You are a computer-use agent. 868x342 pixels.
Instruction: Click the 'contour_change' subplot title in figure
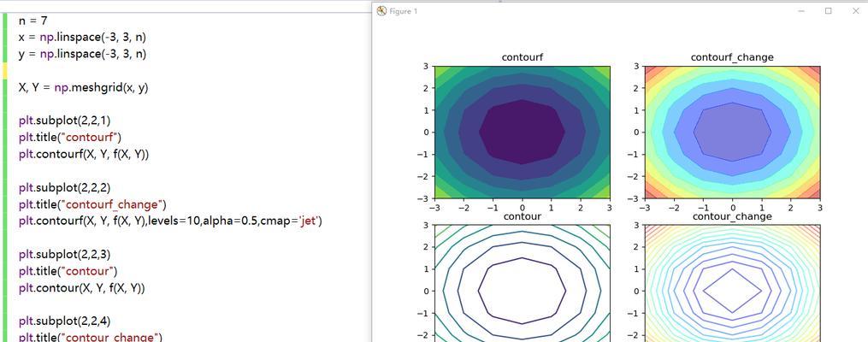732,216
